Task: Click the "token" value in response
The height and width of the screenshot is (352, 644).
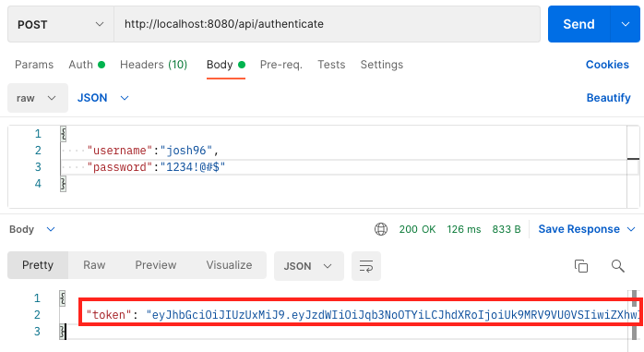Action: pyautogui.click(x=392, y=315)
